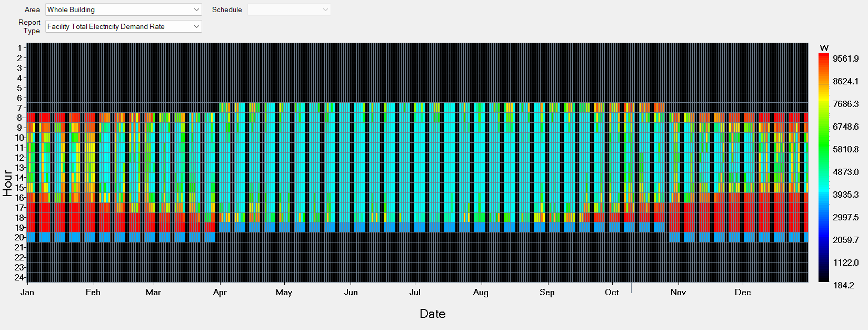Select the Apr month label
The image size is (868, 330).
(x=220, y=293)
